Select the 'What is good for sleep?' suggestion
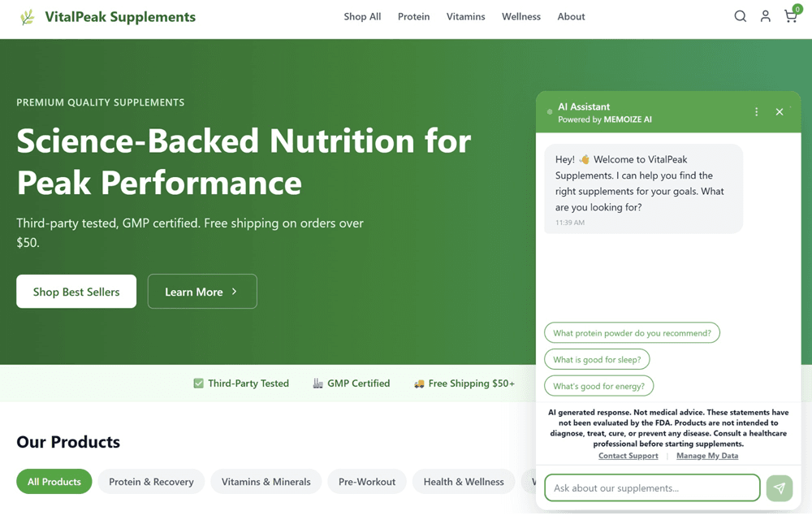 click(x=597, y=358)
